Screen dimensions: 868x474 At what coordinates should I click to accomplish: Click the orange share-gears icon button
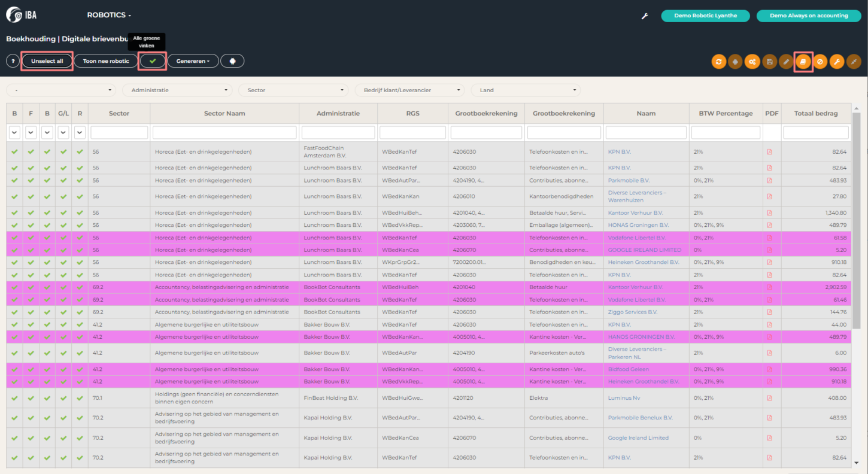[752, 62]
